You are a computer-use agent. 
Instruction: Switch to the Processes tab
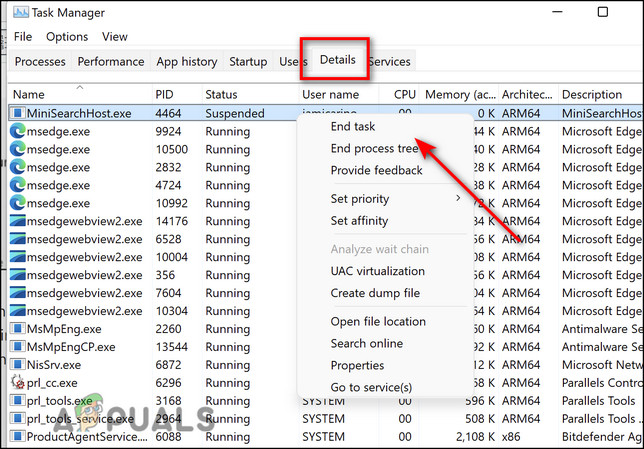(x=40, y=62)
